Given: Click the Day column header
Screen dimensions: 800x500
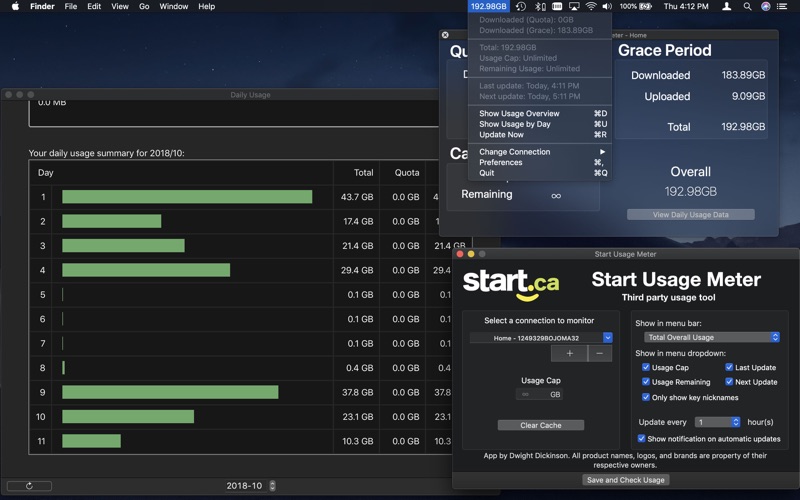Looking at the screenshot, I should pos(45,172).
